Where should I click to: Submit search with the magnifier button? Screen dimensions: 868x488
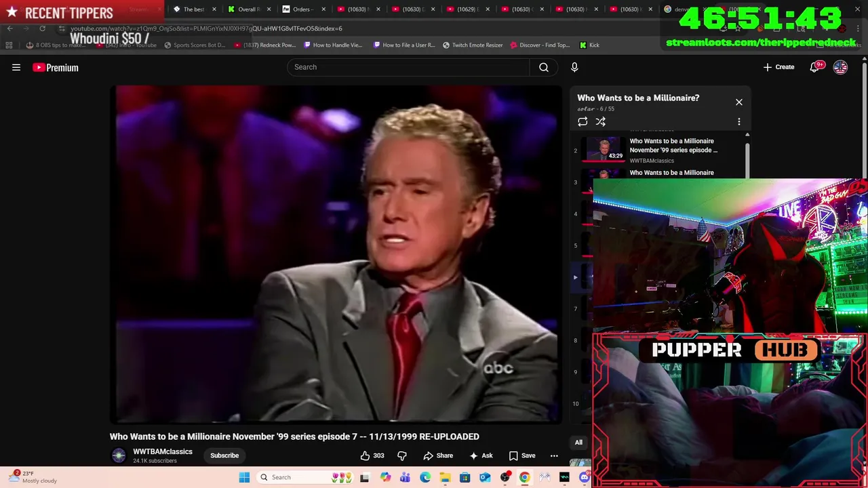(544, 67)
